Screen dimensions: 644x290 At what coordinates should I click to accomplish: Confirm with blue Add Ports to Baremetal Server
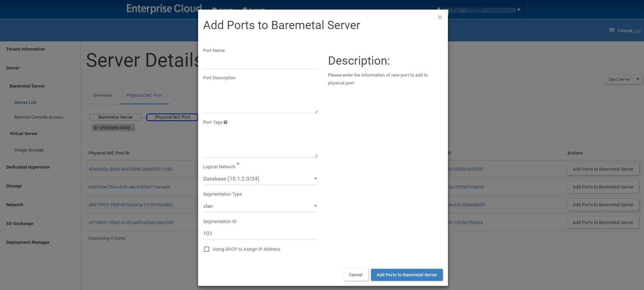(407, 275)
